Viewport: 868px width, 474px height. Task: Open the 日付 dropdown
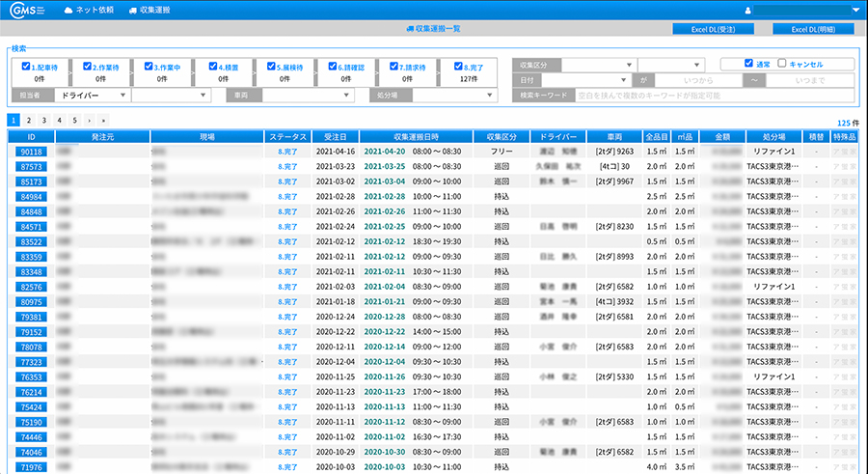(585, 80)
